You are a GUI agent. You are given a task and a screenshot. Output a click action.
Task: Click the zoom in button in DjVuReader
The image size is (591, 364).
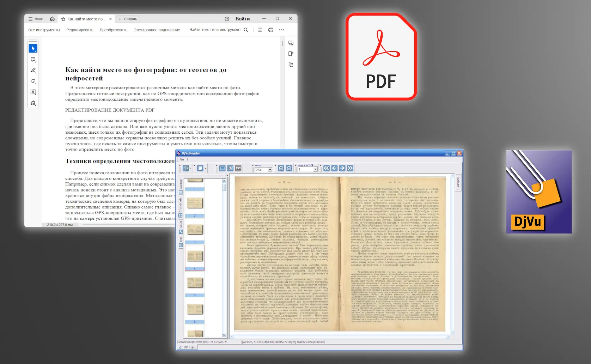coord(281,169)
